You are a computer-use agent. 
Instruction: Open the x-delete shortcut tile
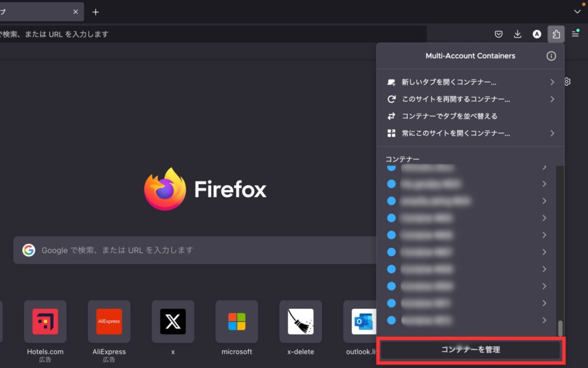coord(300,321)
